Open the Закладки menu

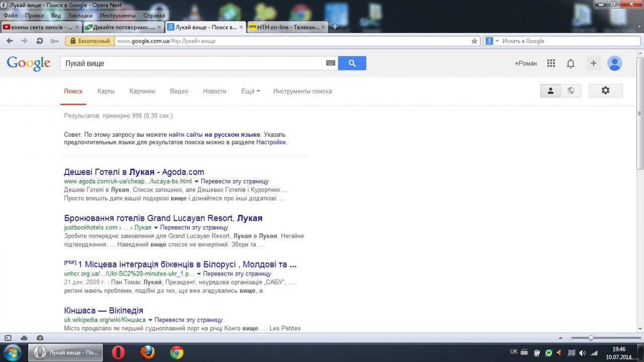tap(80, 16)
